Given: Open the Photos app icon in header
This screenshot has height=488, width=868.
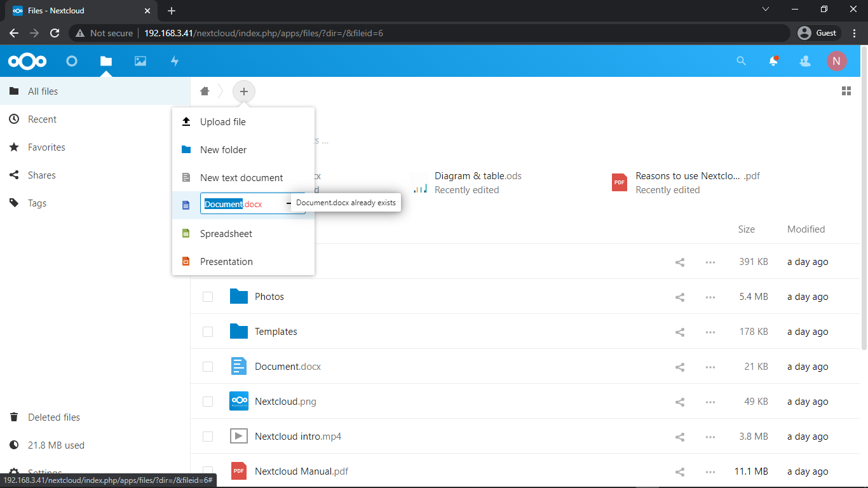Looking at the screenshot, I should (140, 61).
